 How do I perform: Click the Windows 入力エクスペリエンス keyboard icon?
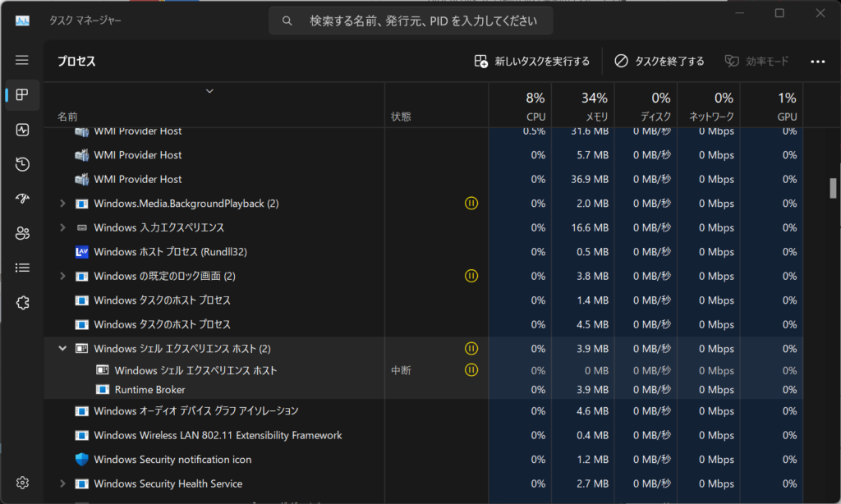tap(81, 228)
